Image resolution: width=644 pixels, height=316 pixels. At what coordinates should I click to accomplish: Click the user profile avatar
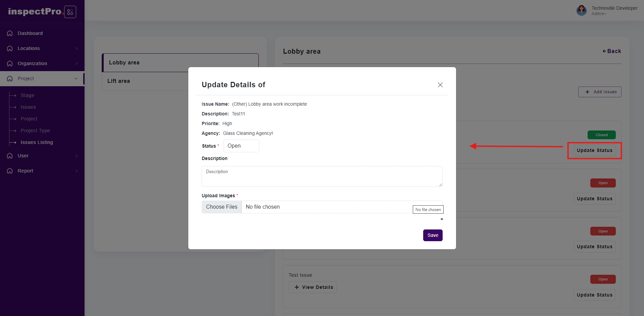pyautogui.click(x=581, y=10)
